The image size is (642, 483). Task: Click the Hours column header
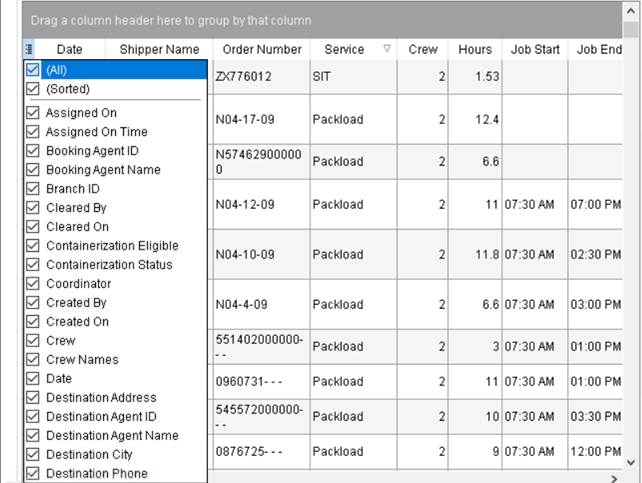click(475, 49)
